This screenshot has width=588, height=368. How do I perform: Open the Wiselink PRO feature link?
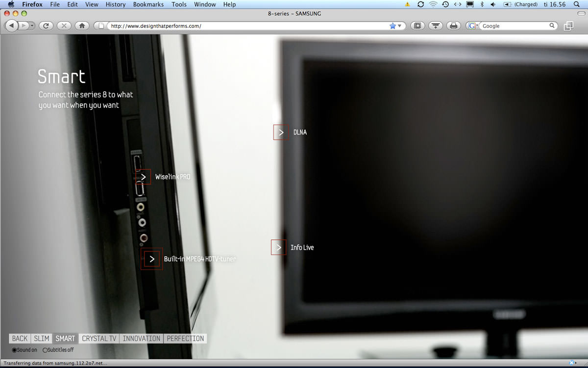(x=172, y=177)
